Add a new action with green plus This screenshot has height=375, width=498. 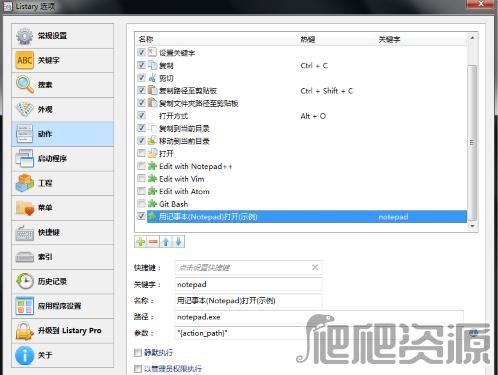click(141, 242)
